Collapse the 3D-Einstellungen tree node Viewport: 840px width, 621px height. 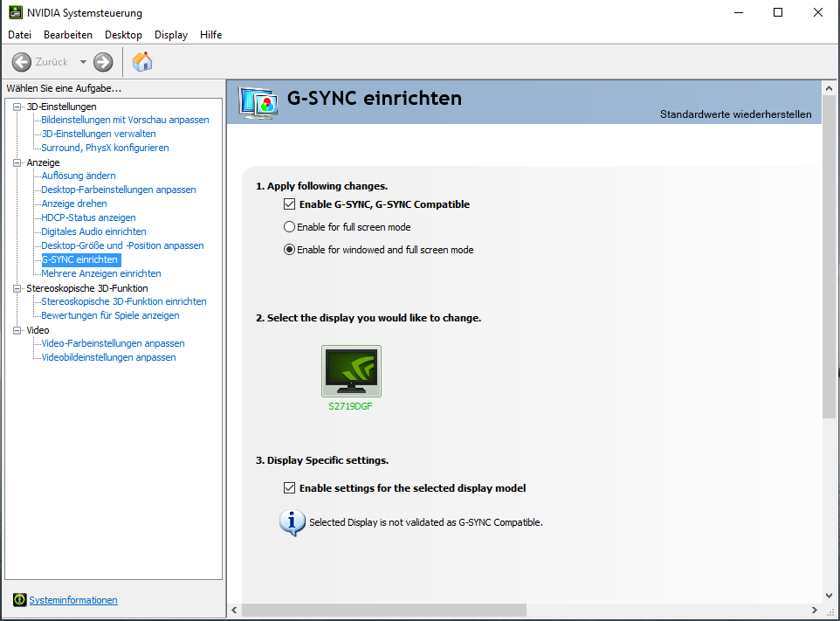point(17,107)
